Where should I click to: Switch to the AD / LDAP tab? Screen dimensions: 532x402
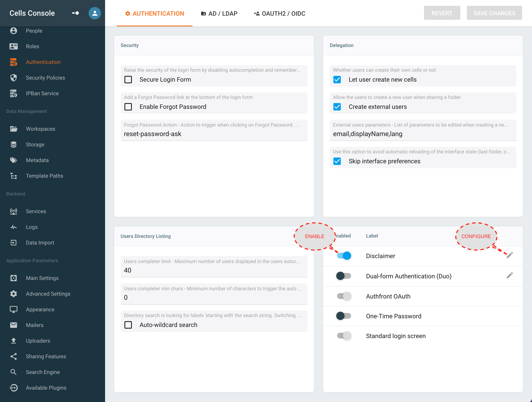pyautogui.click(x=219, y=13)
